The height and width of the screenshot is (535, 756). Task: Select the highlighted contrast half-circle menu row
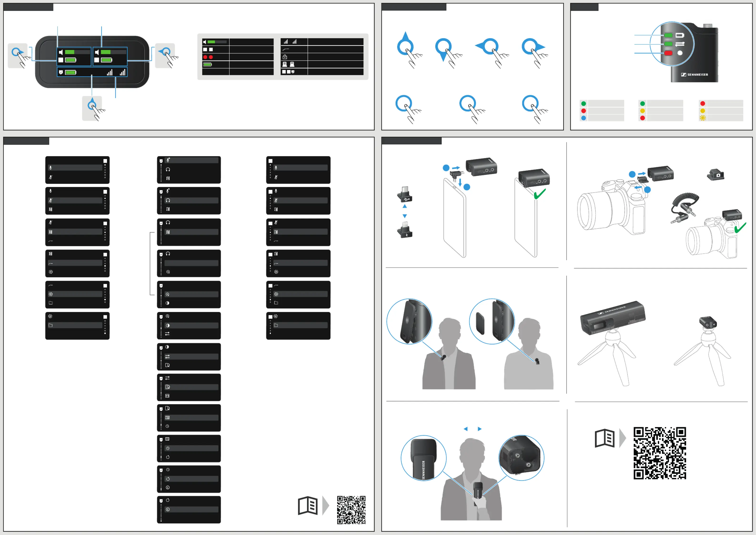(191, 325)
